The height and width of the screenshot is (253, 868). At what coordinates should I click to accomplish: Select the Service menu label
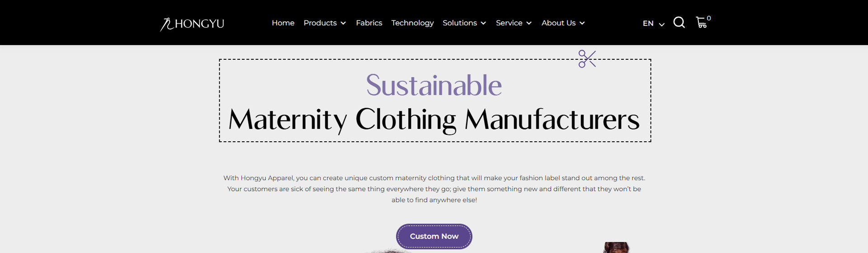pyautogui.click(x=509, y=23)
